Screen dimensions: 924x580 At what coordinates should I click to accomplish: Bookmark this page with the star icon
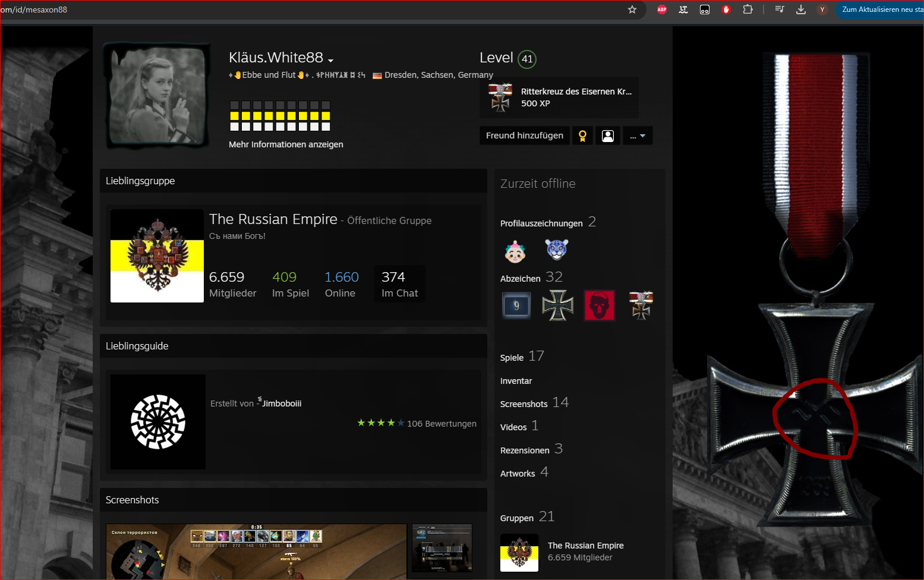(x=632, y=10)
